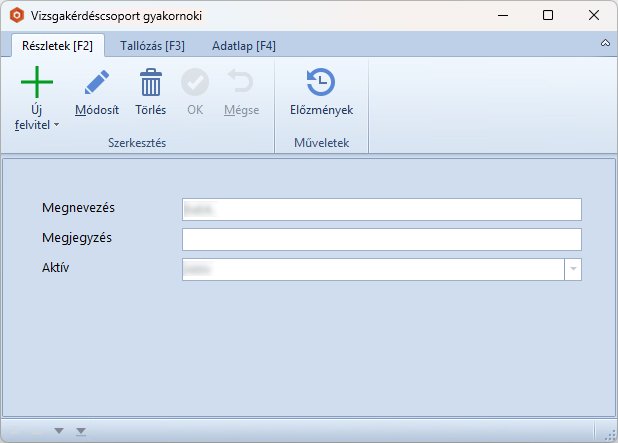This screenshot has height=443, width=618.
Task: Switch to the Részletek [F2] tab
Action: pyautogui.click(x=56, y=46)
